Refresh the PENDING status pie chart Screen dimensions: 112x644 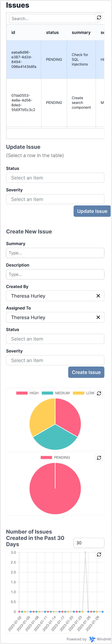(99, 458)
